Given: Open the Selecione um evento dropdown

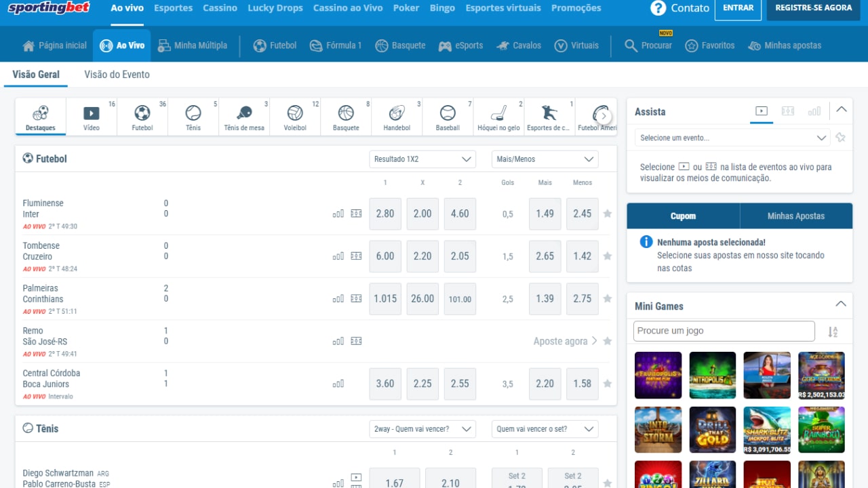Looking at the screenshot, I should 732,138.
